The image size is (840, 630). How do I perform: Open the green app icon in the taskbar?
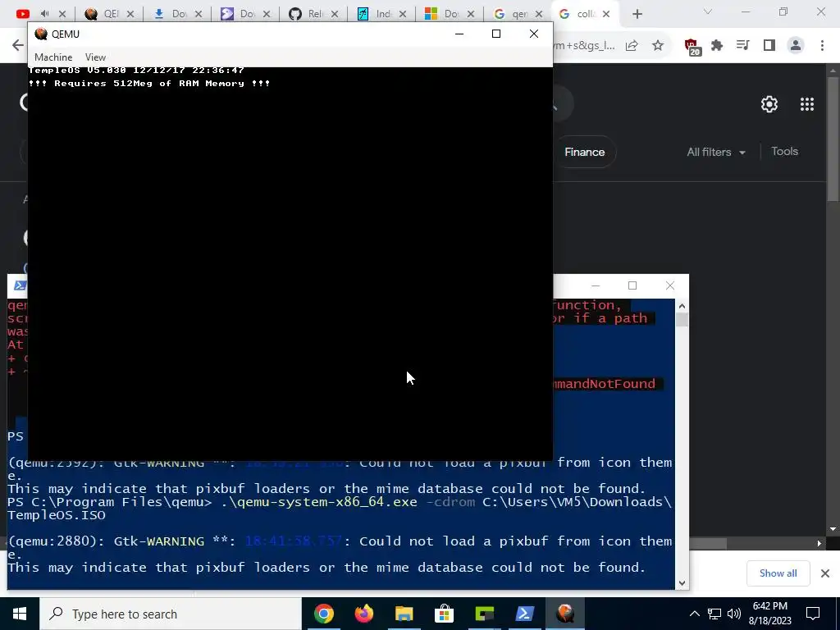click(x=484, y=614)
